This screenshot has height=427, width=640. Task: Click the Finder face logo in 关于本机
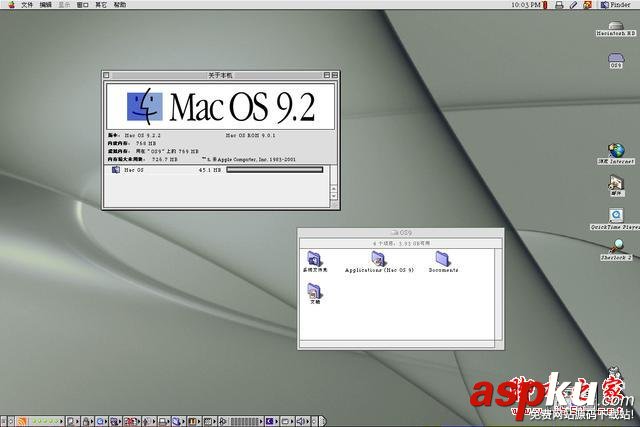point(145,106)
